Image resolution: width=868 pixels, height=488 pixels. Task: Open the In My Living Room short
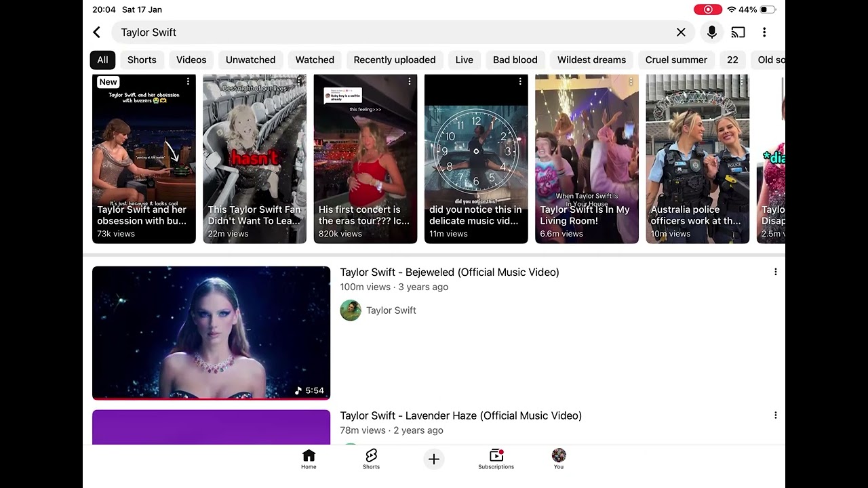[x=587, y=159]
